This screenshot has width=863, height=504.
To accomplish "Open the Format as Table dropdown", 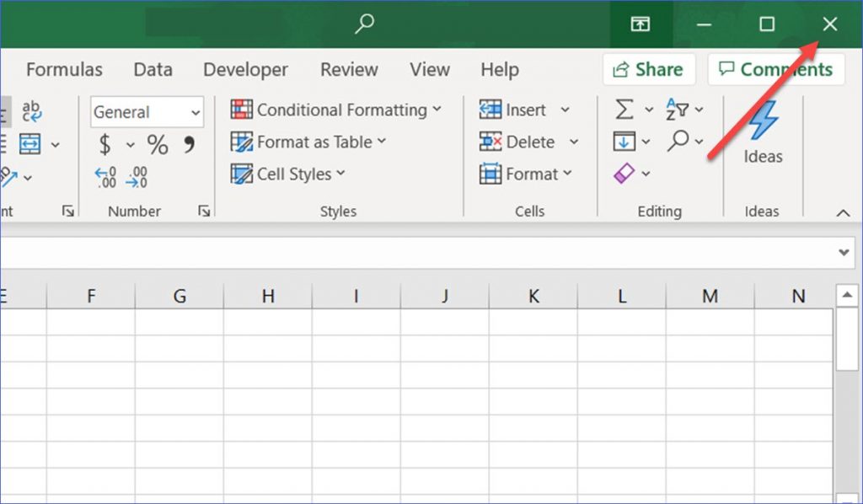I will (x=308, y=142).
